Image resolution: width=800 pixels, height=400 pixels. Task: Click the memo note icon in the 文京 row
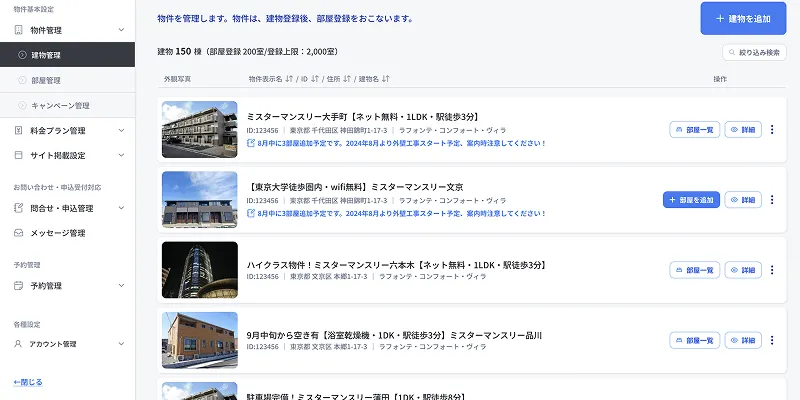pos(251,213)
